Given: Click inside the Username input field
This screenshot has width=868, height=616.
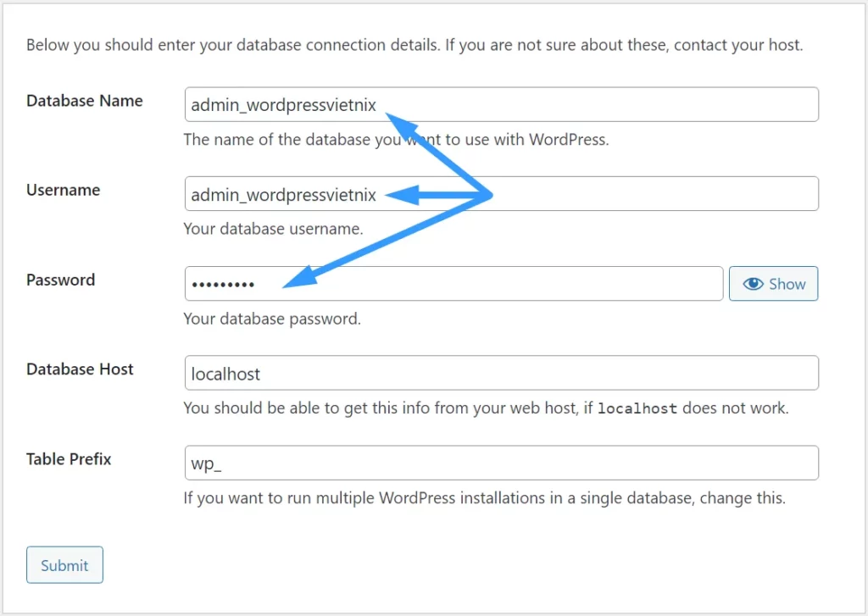Looking at the screenshot, I should tap(502, 193).
